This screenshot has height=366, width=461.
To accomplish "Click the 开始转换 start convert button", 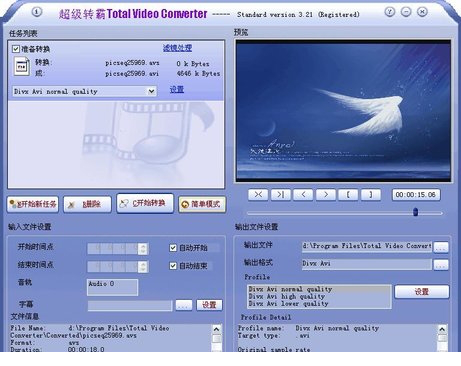I will (x=145, y=203).
